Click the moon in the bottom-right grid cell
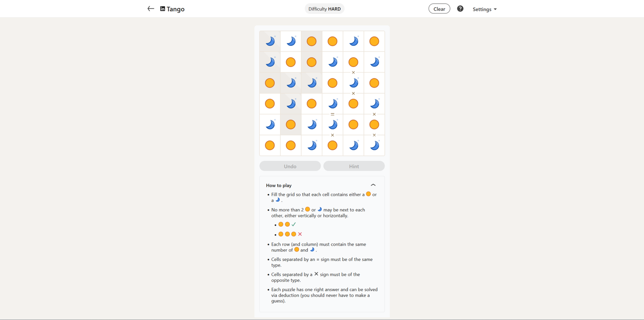 374,145
